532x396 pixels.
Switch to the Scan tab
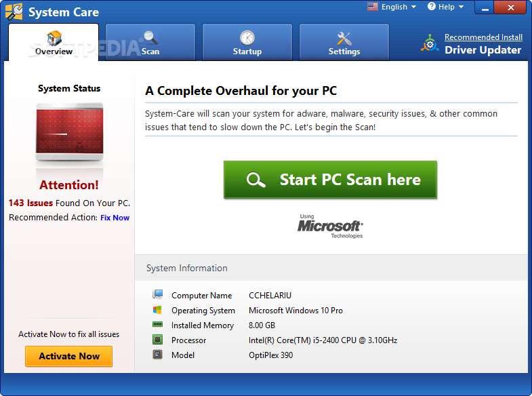coord(150,42)
